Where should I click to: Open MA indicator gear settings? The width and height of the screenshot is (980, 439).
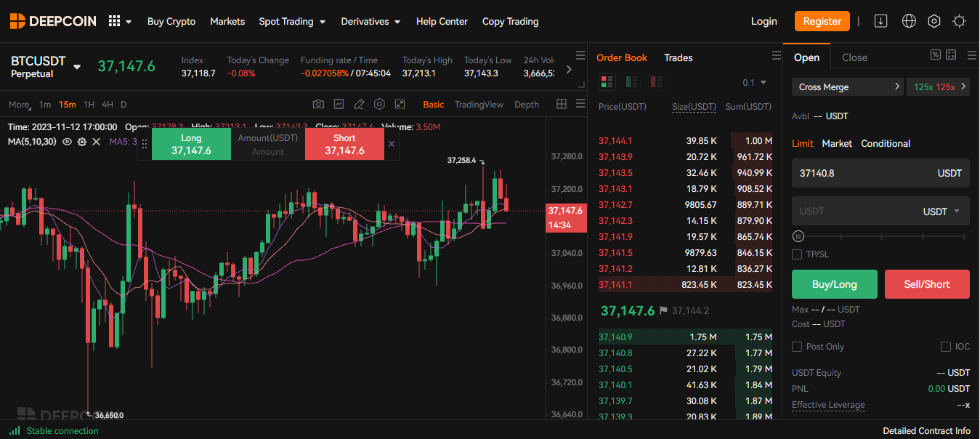tap(81, 142)
